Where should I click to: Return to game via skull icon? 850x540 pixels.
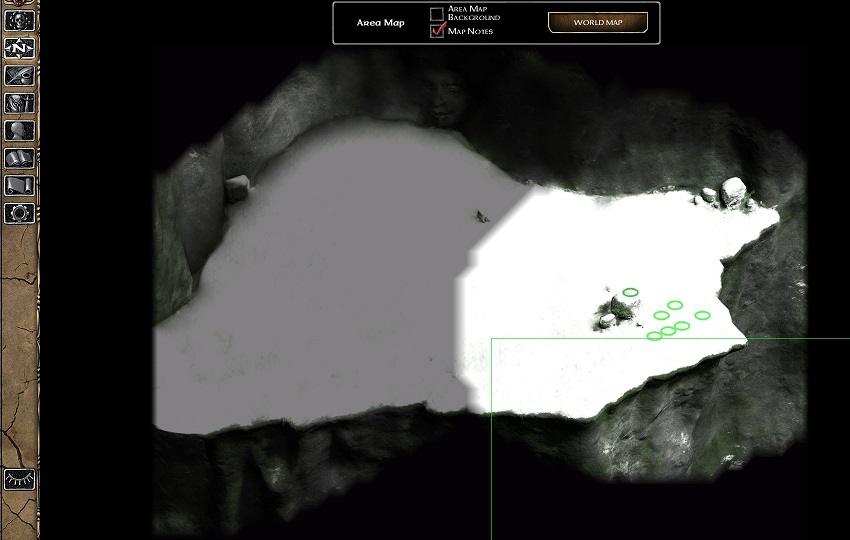click(x=20, y=21)
